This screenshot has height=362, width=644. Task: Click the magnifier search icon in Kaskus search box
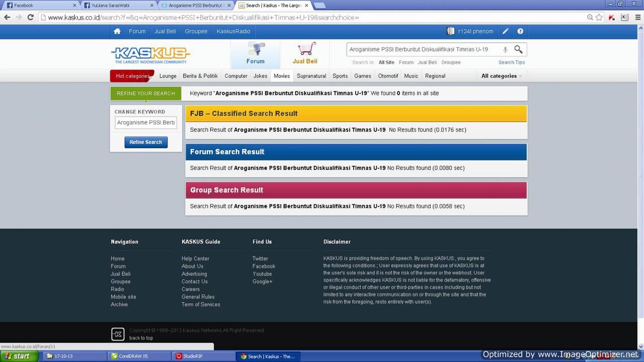point(518,49)
